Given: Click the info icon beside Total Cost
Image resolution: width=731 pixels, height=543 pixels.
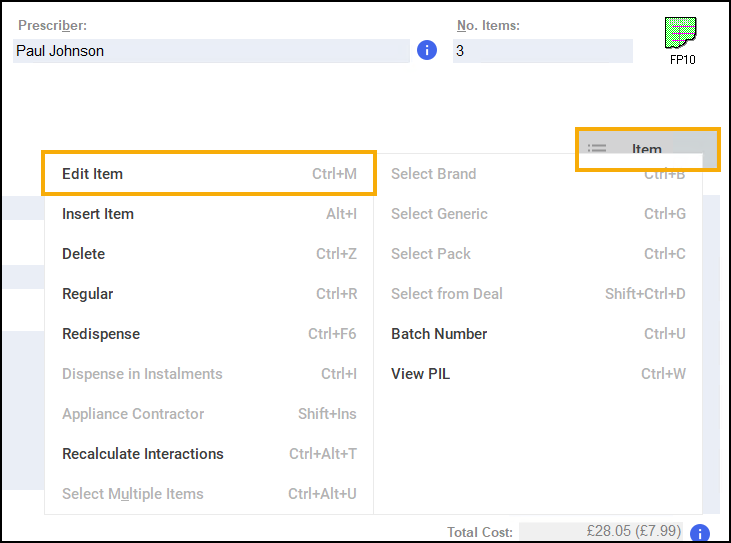Looking at the screenshot, I should [701, 533].
